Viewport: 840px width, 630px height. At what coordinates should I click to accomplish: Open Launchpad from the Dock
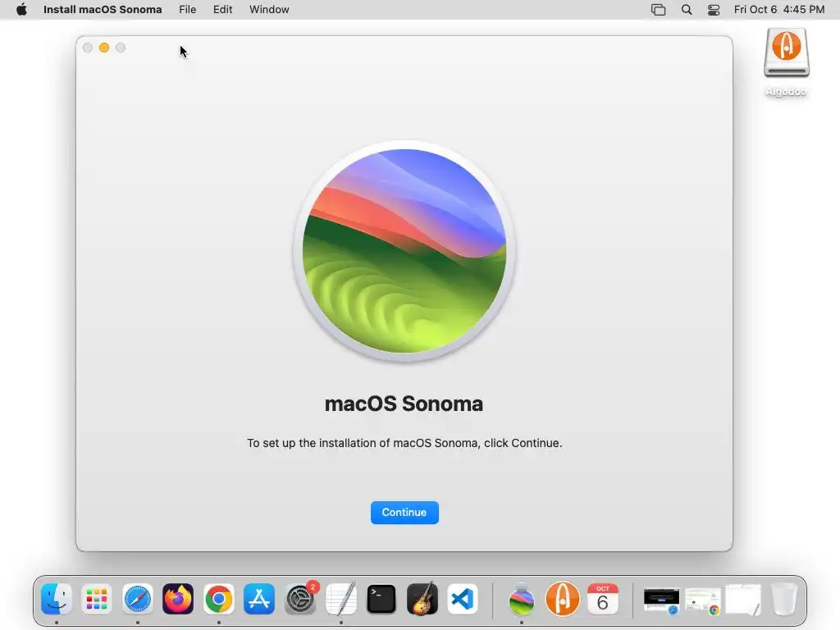pos(97,599)
